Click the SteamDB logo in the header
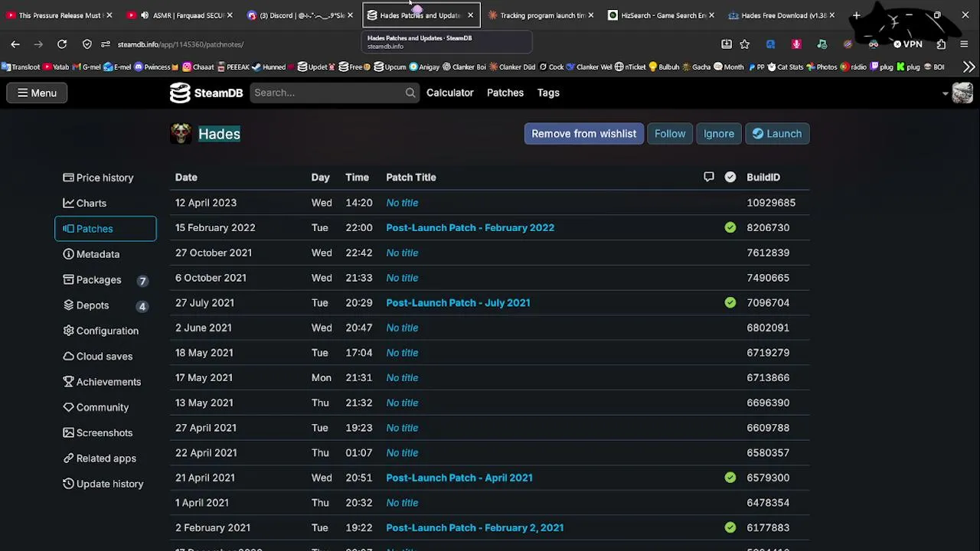 tap(206, 93)
